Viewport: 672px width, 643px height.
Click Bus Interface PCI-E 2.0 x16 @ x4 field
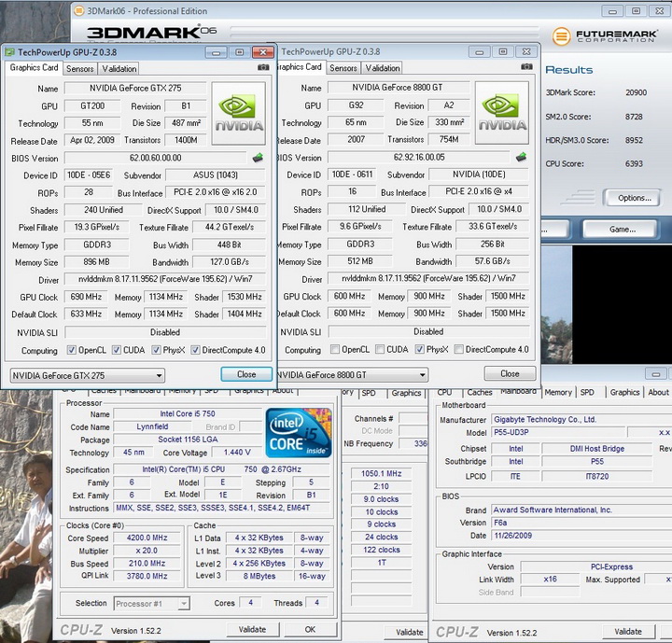tap(479, 191)
